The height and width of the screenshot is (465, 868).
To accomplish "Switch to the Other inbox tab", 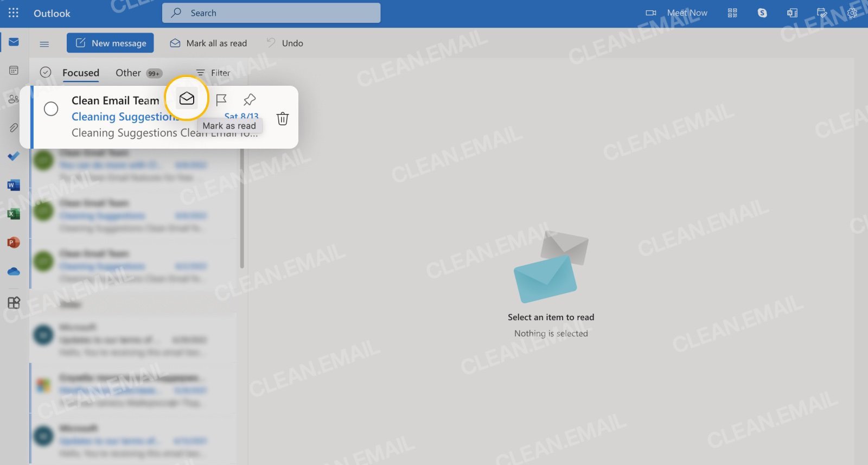I will pos(129,73).
